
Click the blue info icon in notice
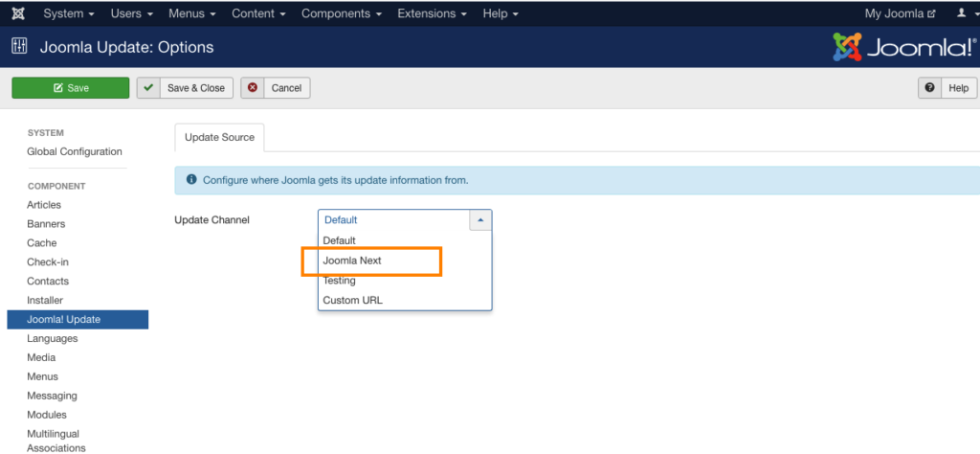coord(191,180)
